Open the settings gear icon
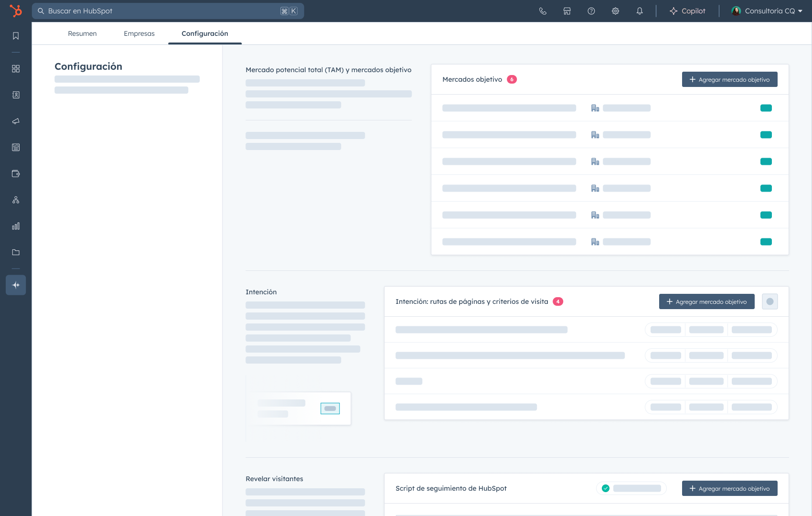 click(615, 11)
